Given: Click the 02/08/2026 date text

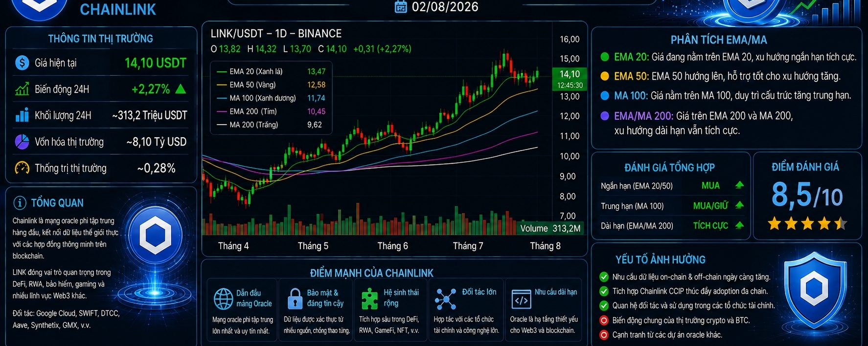Looking at the screenshot, I should (445, 6).
